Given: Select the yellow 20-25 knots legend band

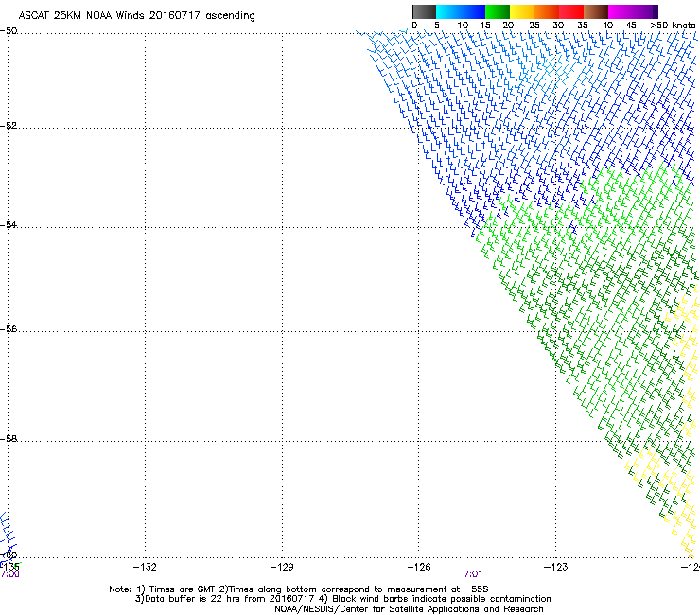Looking at the screenshot, I should click(x=522, y=11).
